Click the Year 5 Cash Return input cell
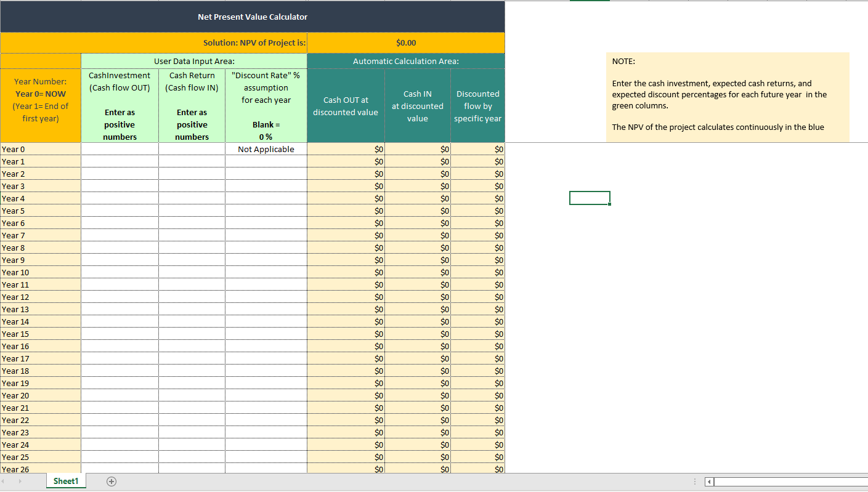868x492 pixels. point(192,211)
